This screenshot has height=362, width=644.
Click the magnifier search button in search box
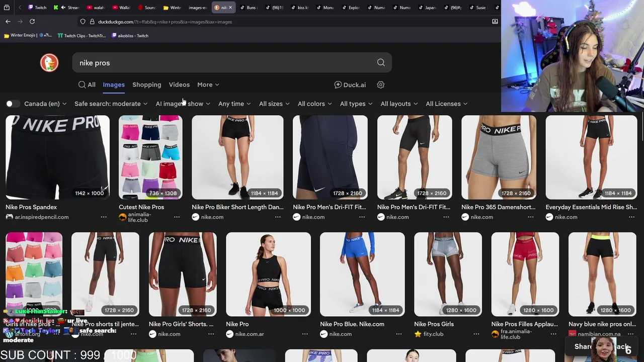pyautogui.click(x=381, y=63)
